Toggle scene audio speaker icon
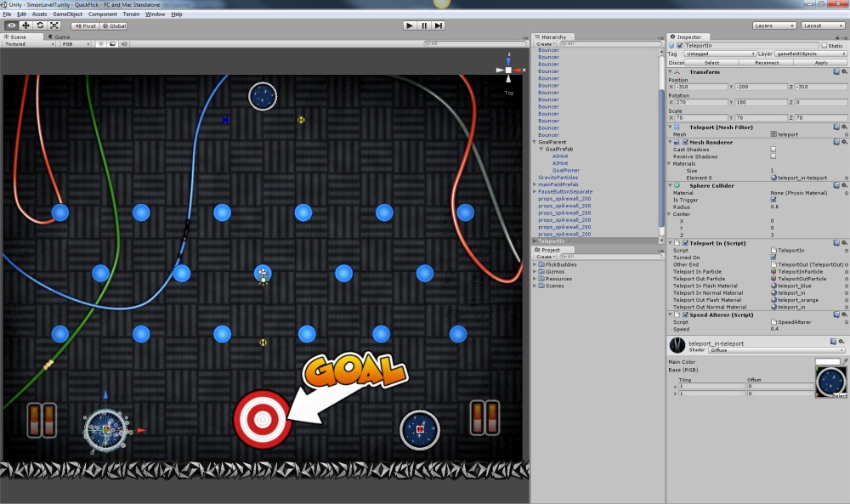This screenshot has width=850, height=504. pos(124,44)
